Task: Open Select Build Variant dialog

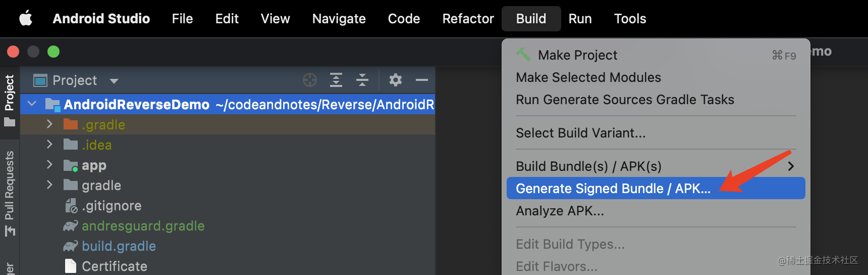Action: coord(656,133)
